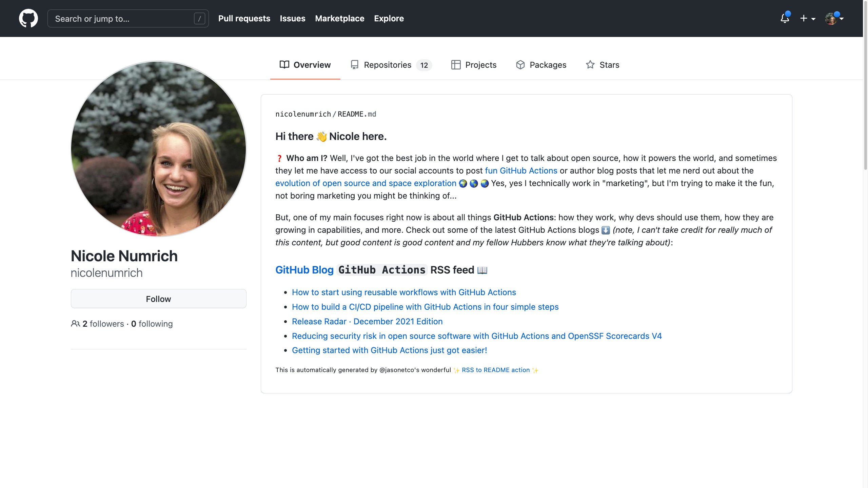This screenshot has width=868, height=488.
Task: Click the GitHub octocat logo
Action: 28,18
